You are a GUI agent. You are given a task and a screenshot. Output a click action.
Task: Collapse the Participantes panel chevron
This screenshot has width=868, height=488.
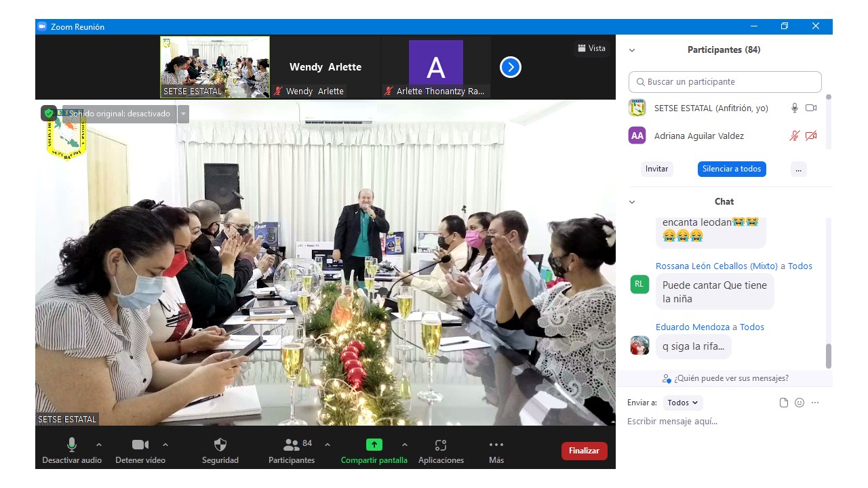632,50
